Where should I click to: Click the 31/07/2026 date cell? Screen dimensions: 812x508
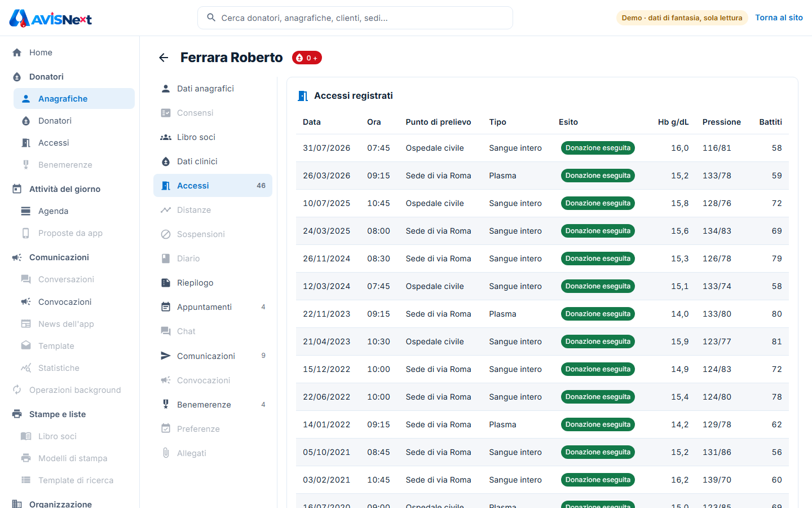point(326,148)
